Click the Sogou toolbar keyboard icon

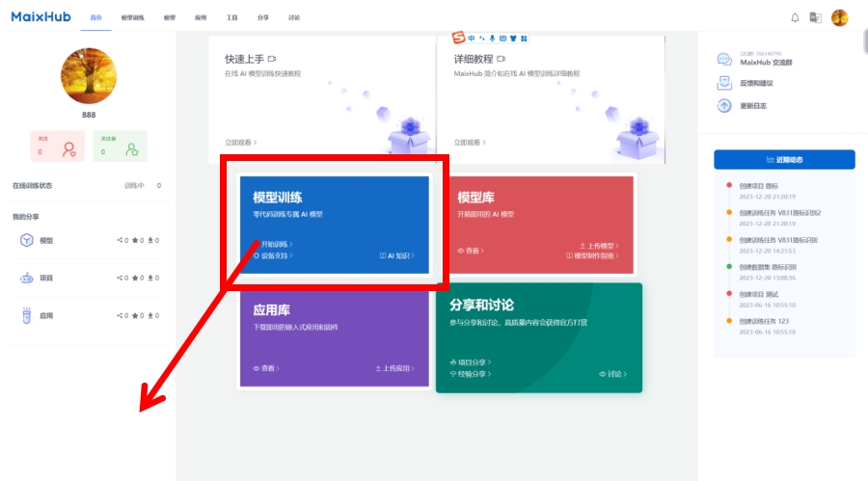(x=502, y=39)
